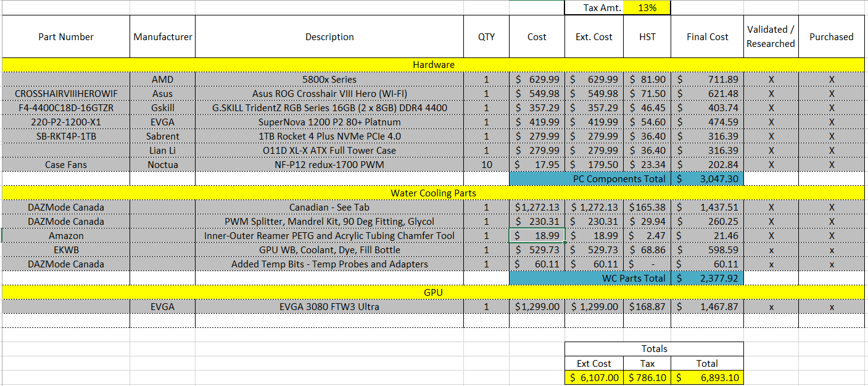This screenshot has height=386, width=868.
Task: Select the Ext. Cost header cell
Action: pyautogui.click(x=594, y=37)
